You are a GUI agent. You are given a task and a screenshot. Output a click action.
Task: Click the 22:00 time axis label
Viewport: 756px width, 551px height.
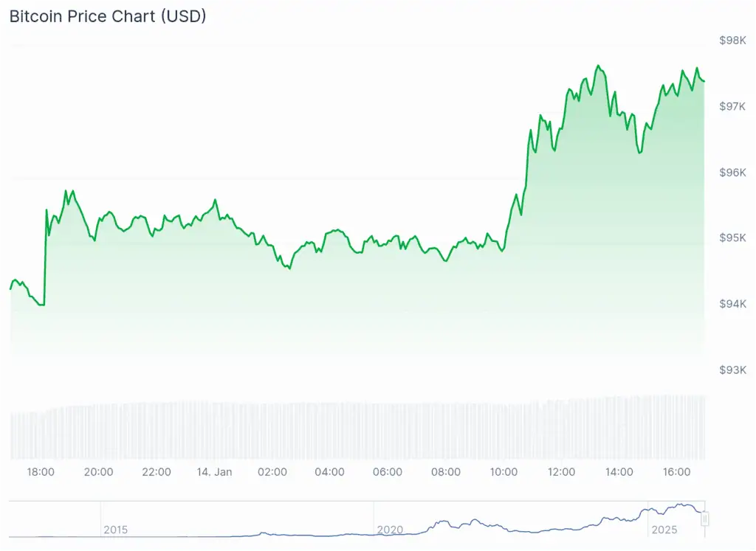pyautogui.click(x=157, y=472)
